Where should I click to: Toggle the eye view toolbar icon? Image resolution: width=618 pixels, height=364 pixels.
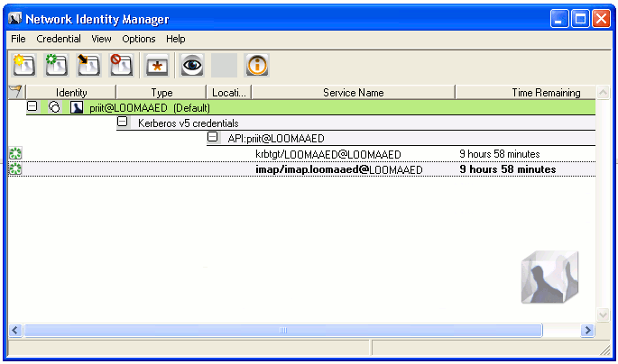pos(192,65)
